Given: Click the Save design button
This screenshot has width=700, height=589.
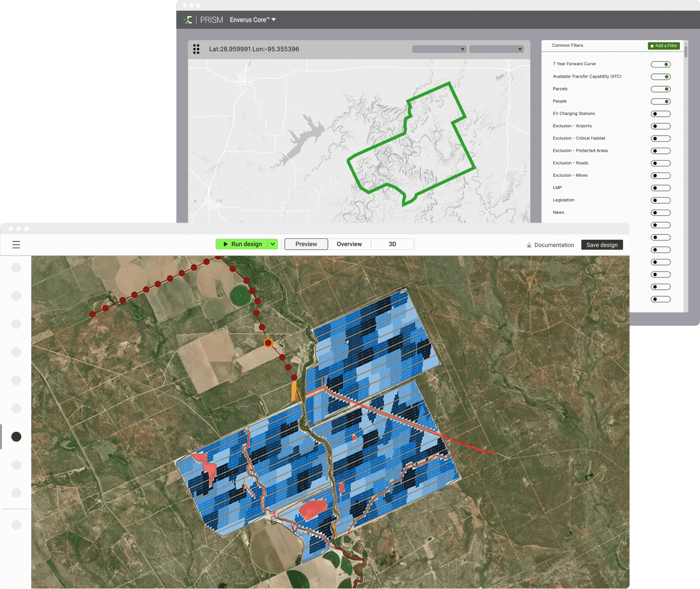Looking at the screenshot, I should point(602,245).
